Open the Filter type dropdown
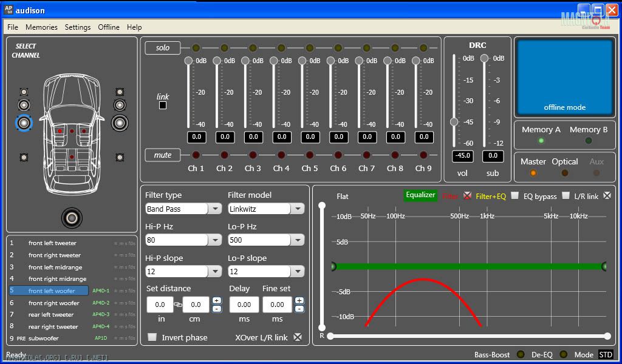Image resolution: width=622 pixels, height=364 pixels. [215, 209]
